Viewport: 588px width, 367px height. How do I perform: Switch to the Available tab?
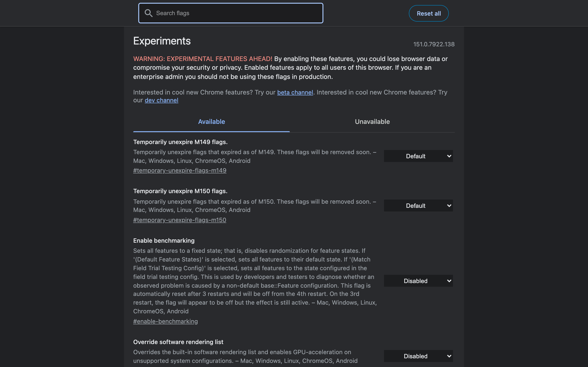click(211, 122)
